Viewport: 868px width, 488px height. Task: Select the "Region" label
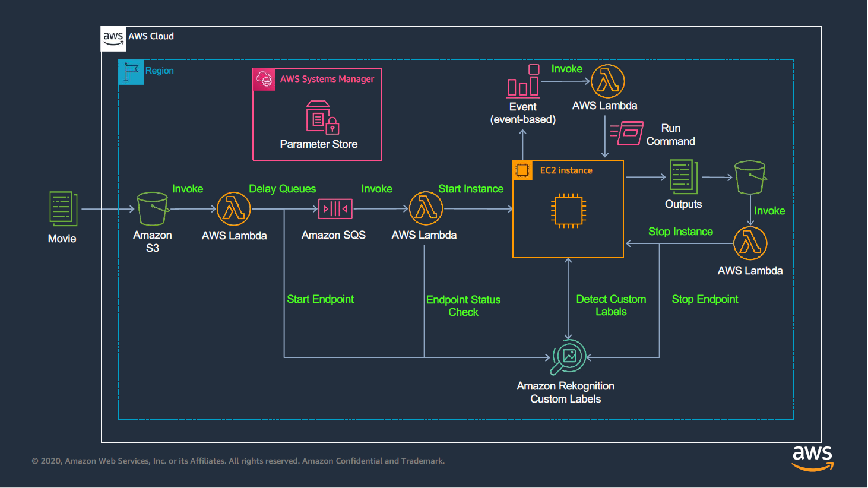point(160,71)
